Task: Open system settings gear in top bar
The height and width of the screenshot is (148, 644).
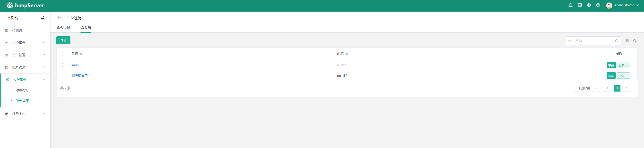Action: [589, 5]
